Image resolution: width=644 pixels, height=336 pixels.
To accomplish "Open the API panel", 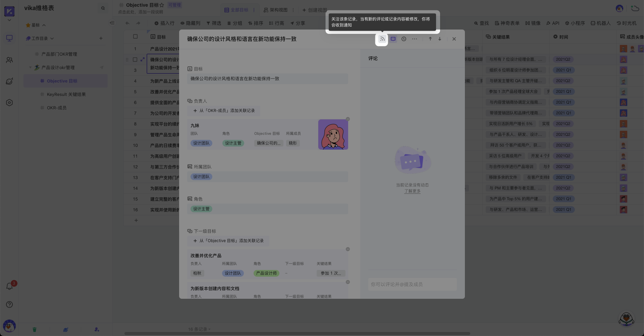I will click(553, 23).
